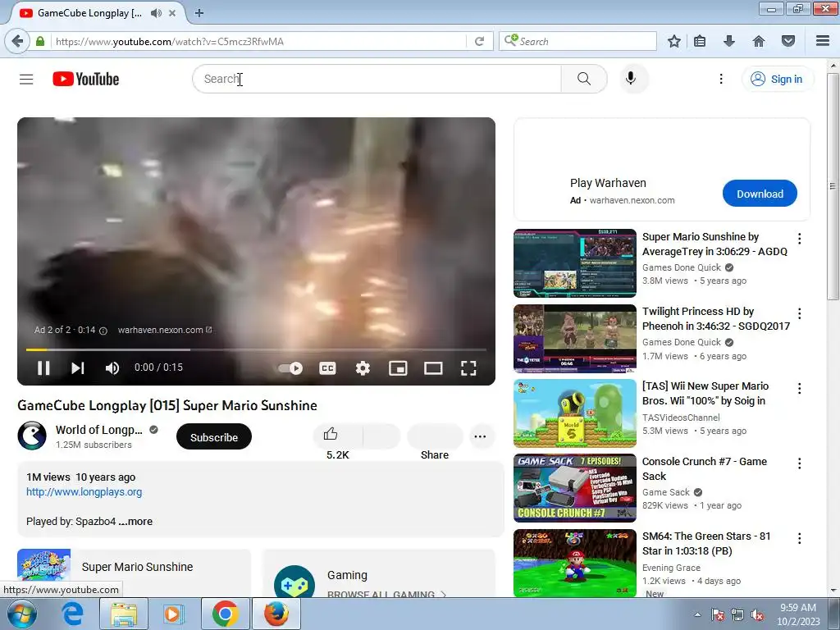Open options menu for Super Mario Sunshine AGDQ

799,239
